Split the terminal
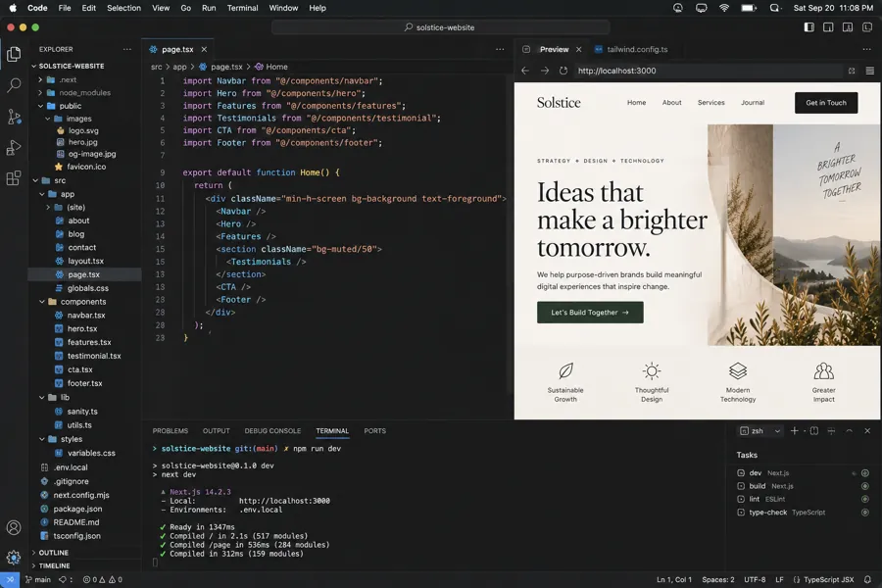The height and width of the screenshot is (588, 882). [x=814, y=430]
